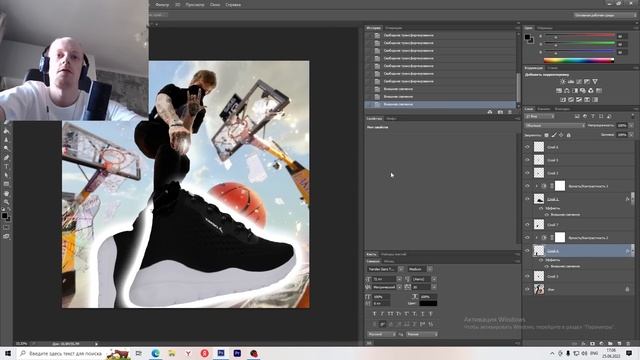The height and width of the screenshot is (360, 640).
Task: Select highlighted Внешнее свечение history state
Action: (x=440, y=104)
